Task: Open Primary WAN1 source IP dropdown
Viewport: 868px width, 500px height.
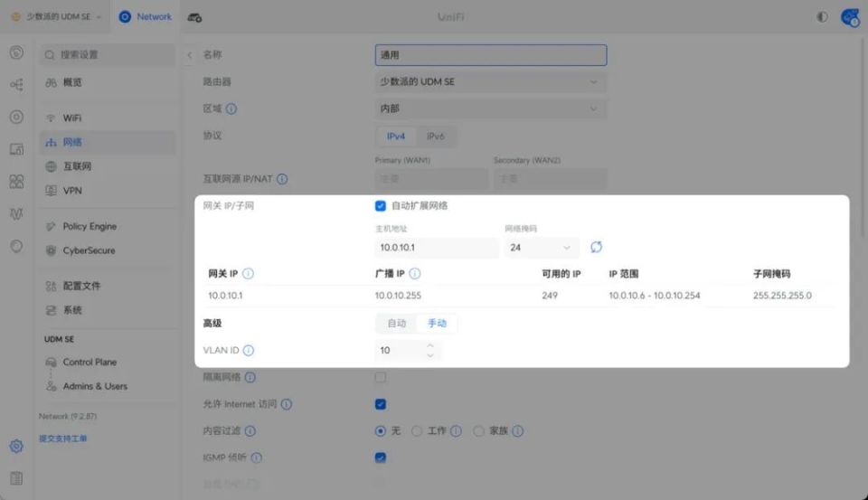Action: pyautogui.click(x=431, y=179)
